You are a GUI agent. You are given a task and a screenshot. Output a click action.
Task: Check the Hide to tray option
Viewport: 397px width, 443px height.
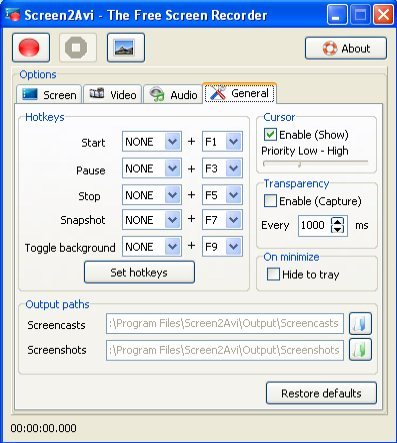click(x=273, y=274)
